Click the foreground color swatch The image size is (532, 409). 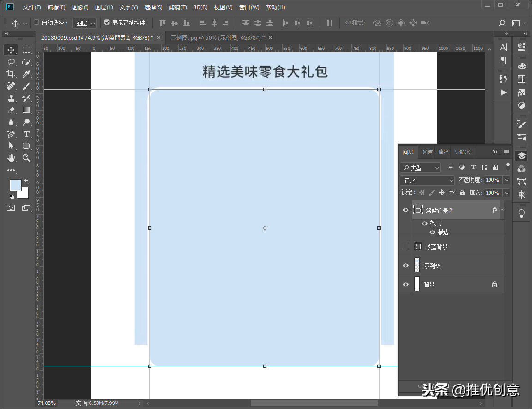(x=15, y=185)
